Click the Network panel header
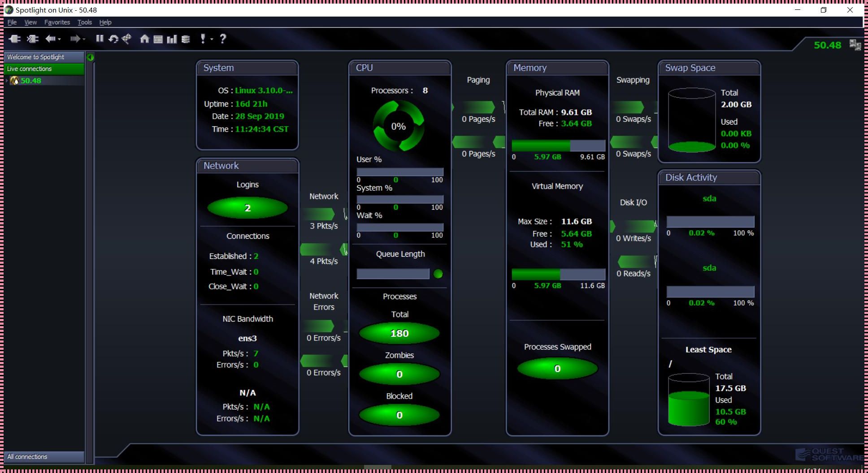The height and width of the screenshot is (473, 868). [x=247, y=166]
